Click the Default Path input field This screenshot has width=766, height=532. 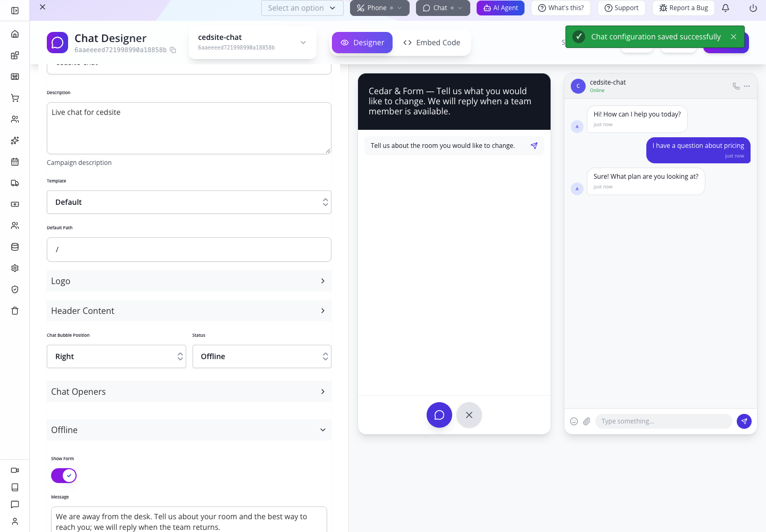pyautogui.click(x=189, y=250)
